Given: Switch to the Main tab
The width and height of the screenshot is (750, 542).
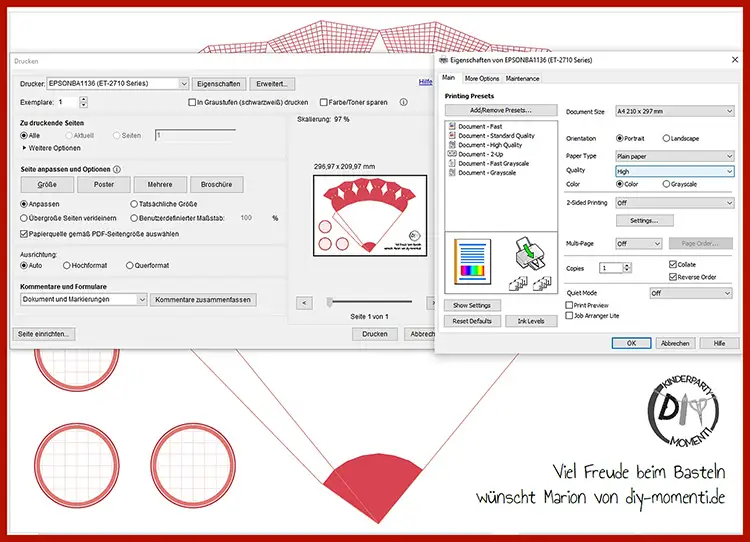Looking at the screenshot, I should click(x=448, y=77).
